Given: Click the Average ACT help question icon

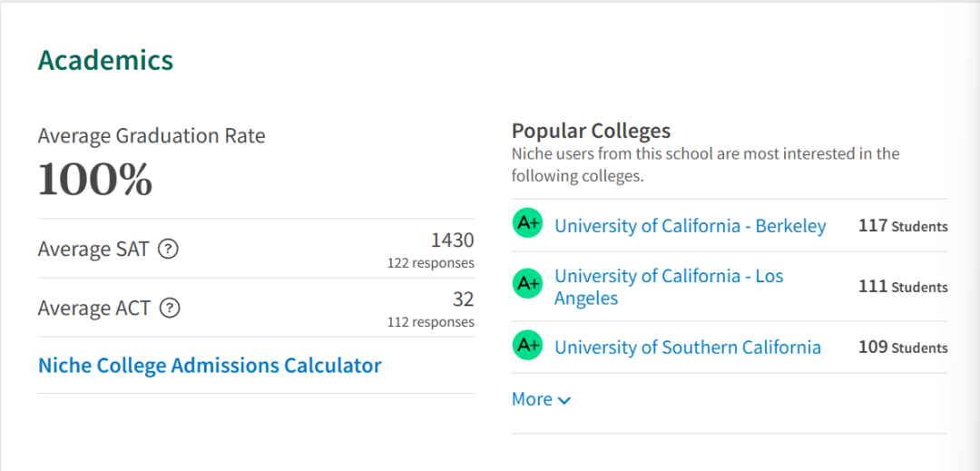Looking at the screenshot, I should tap(170, 308).
